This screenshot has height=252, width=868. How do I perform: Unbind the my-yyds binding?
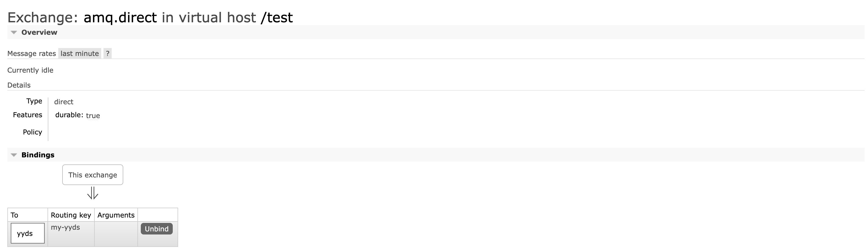[x=157, y=229]
